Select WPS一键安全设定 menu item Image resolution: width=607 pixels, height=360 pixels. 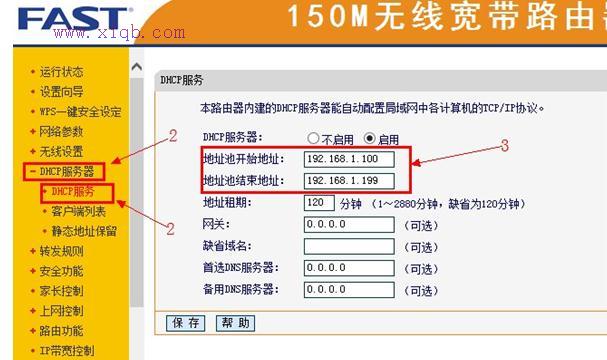point(80,112)
